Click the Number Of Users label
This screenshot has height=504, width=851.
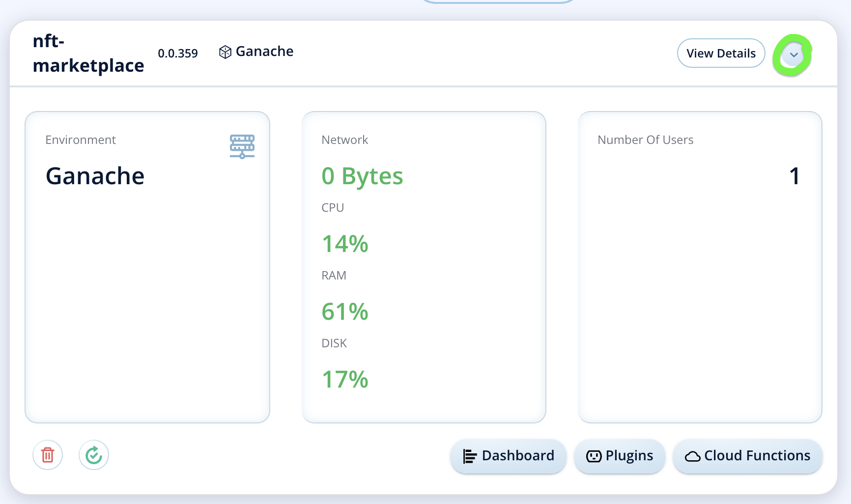tap(646, 140)
